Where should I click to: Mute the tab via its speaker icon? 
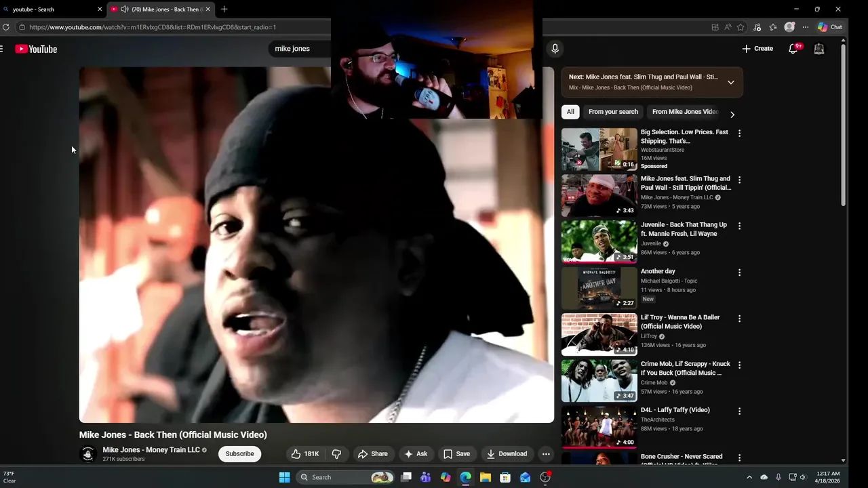(x=125, y=9)
